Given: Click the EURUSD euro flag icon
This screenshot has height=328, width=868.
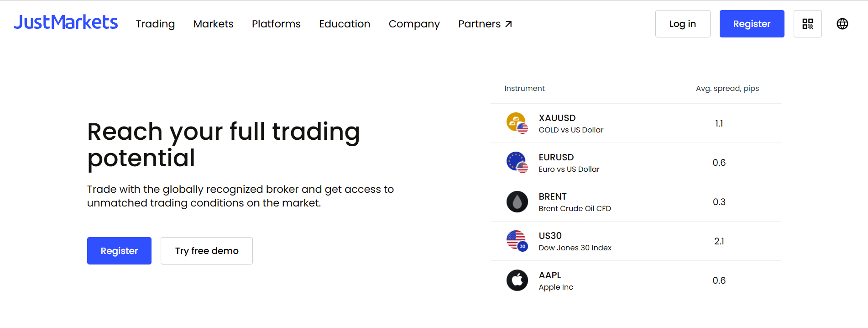Looking at the screenshot, I should point(517,163).
